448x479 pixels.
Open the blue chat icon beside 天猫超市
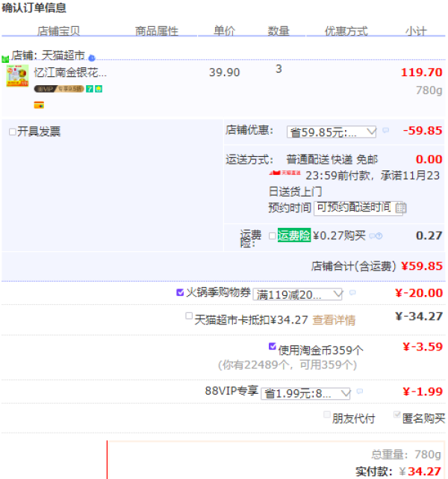(92, 58)
